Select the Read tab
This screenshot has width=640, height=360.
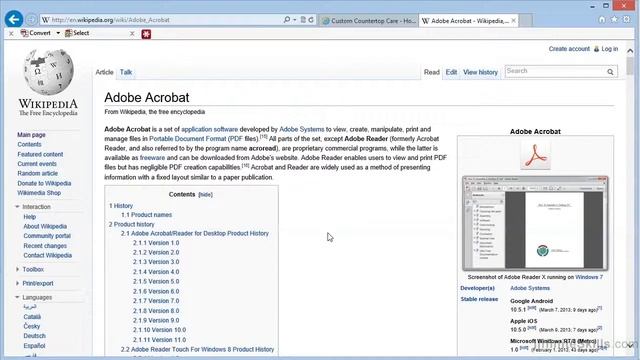click(431, 72)
